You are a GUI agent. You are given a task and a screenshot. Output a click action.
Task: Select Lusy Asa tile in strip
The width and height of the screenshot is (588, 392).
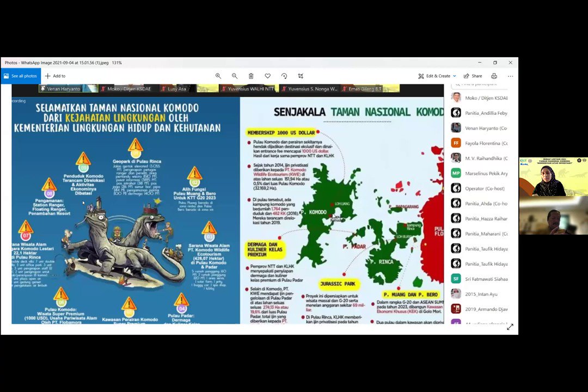point(188,89)
